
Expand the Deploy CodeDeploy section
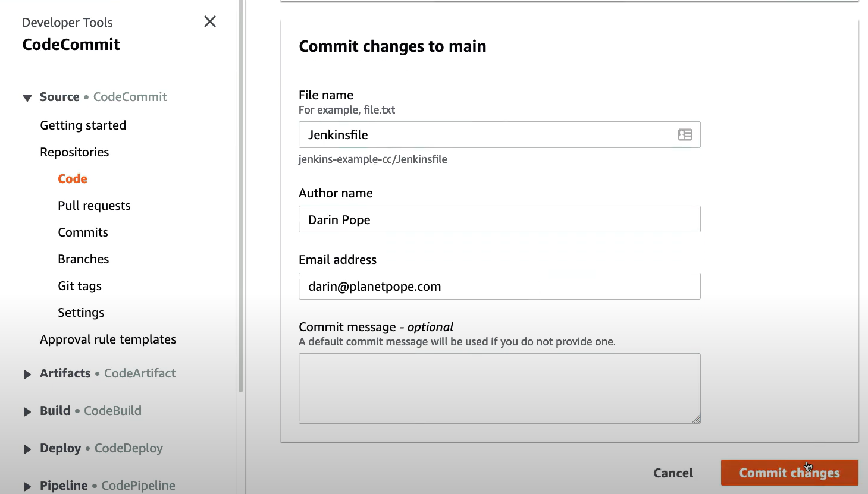[x=27, y=449]
